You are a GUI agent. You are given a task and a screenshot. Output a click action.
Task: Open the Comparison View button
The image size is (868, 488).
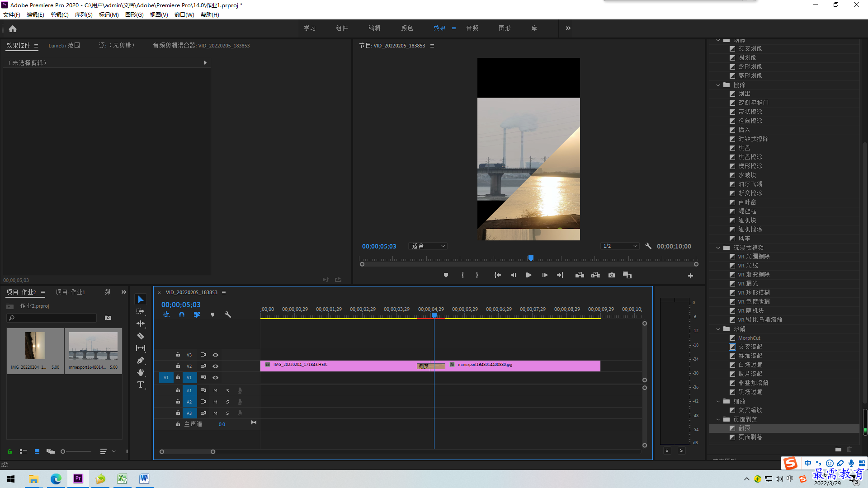click(627, 275)
